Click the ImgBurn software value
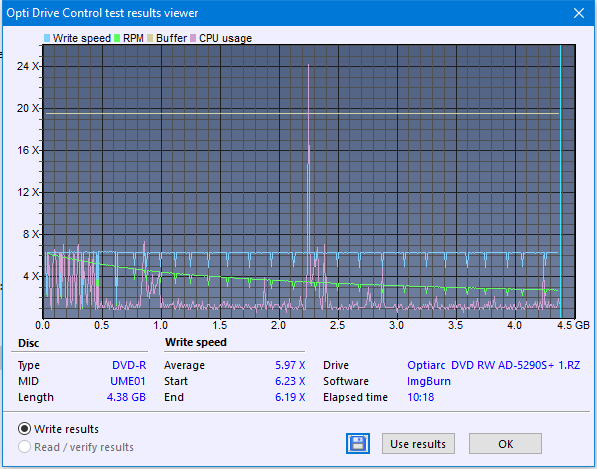The width and height of the screenshot is (597, 469). (x=429, y=381)
